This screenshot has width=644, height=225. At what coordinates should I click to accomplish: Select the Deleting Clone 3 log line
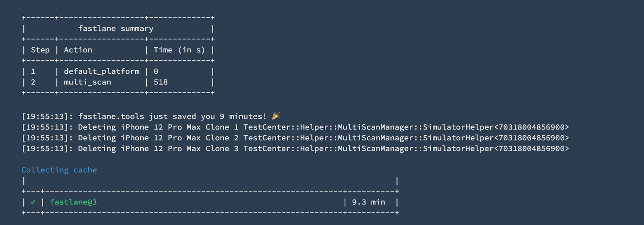(295, 148)
